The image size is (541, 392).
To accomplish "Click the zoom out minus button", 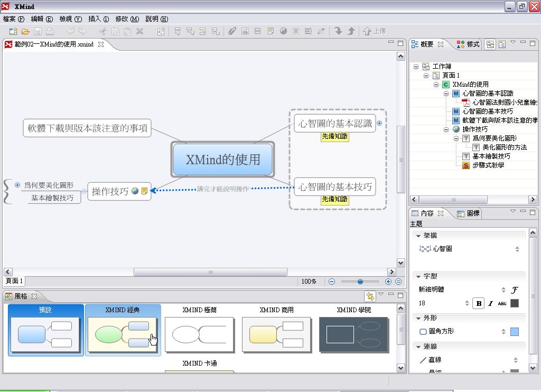I will pos(332,282).
